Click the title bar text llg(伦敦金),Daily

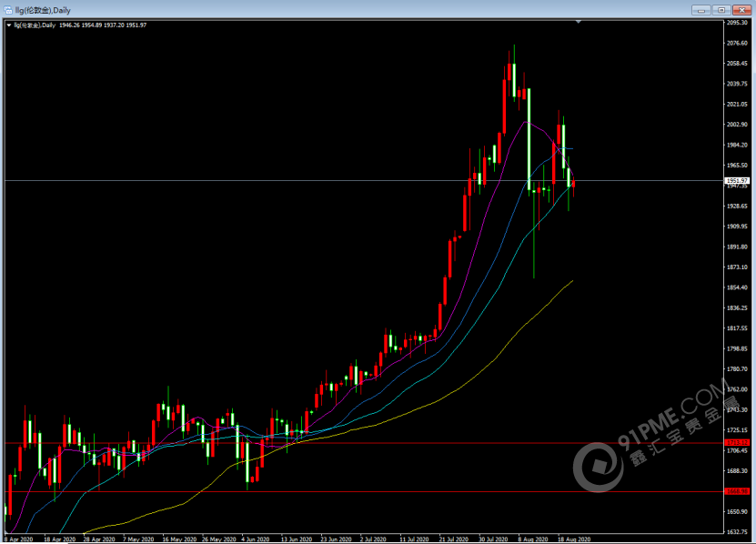click(43, 10)
